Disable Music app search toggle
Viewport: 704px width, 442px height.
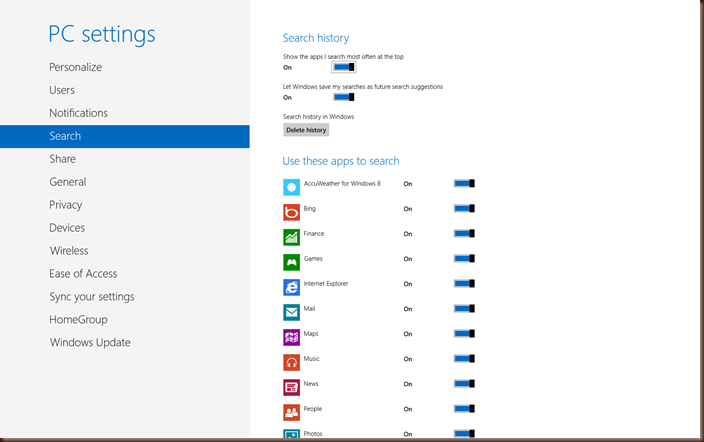[x=464, y=358]
